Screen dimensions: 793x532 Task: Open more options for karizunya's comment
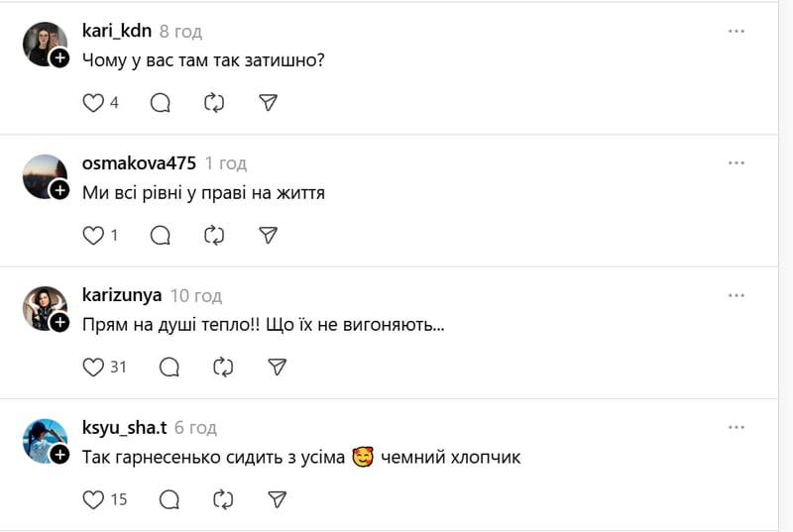pos(736,295)
